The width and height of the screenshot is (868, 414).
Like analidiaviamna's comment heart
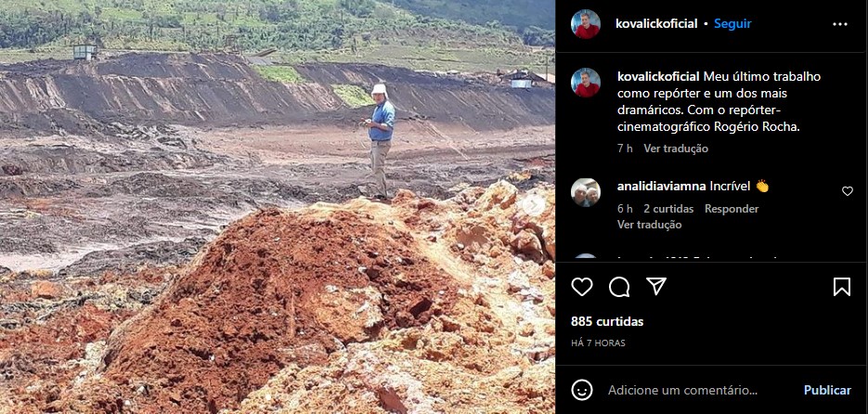coord(847,191)
